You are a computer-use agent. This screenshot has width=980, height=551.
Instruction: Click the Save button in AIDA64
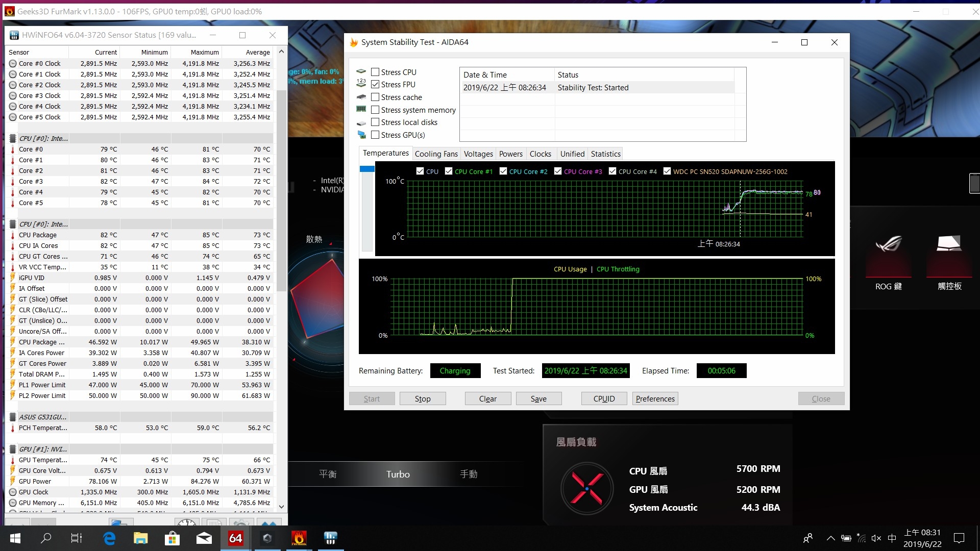[538, 398]
